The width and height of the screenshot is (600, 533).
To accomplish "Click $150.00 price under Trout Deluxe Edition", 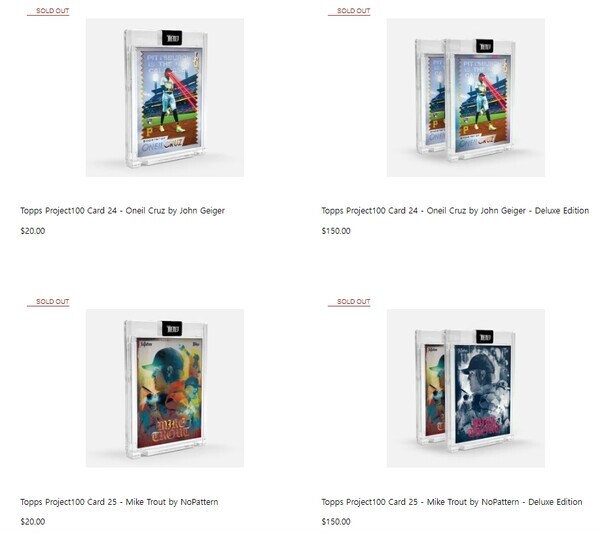I will [336, 522].
